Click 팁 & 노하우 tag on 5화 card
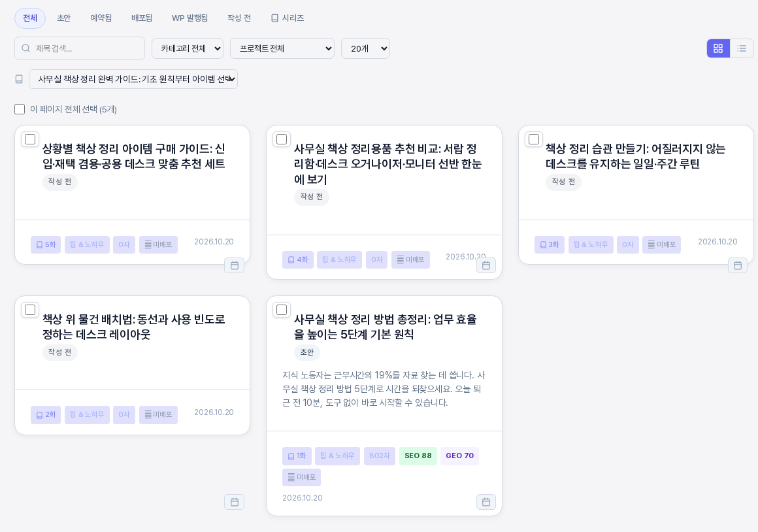758x532 pixels. [87, 244]
